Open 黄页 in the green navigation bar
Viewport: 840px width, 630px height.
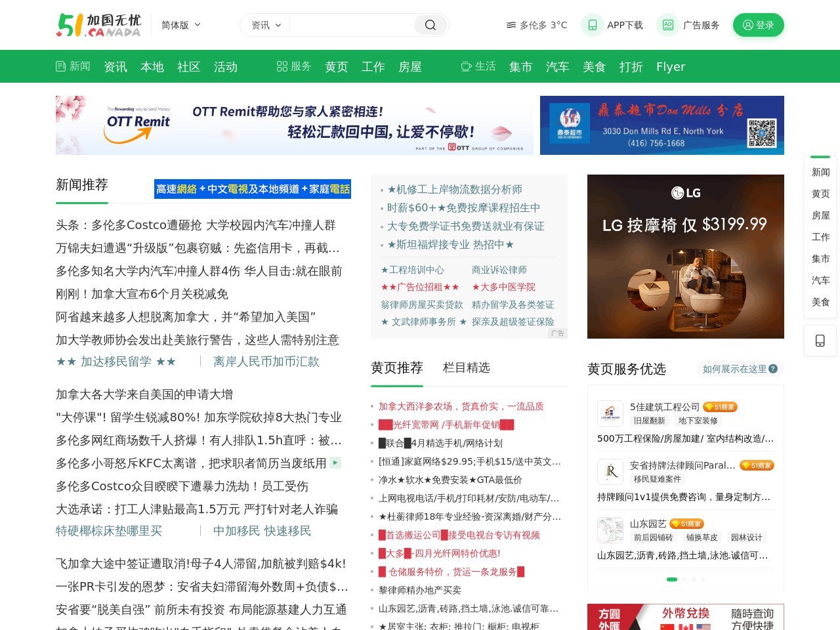click(x=337, y=67)
